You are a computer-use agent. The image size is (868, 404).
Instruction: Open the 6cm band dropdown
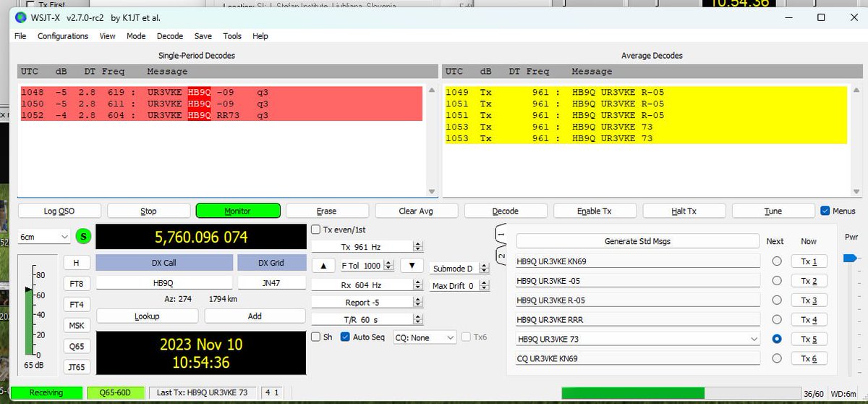click(x=43, y=237)
